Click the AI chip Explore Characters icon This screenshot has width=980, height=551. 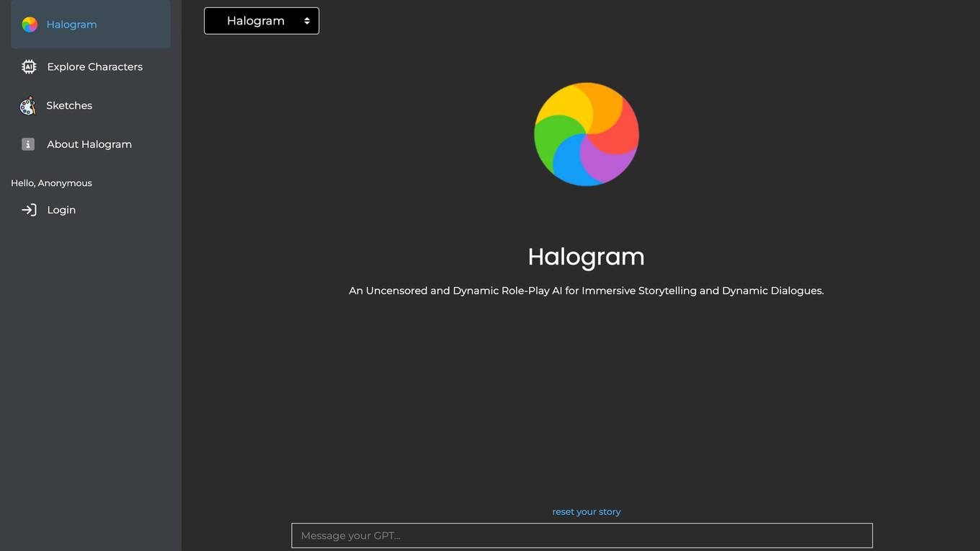pos(29,66)
